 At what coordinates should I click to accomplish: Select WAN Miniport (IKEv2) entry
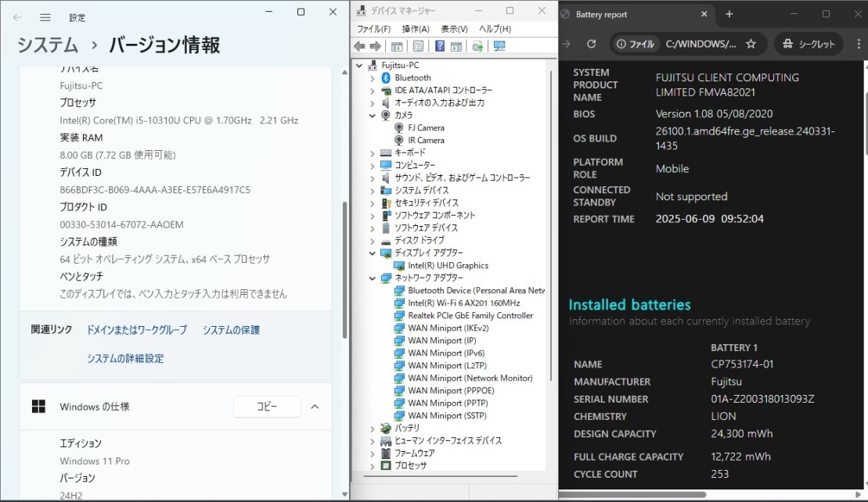pos(448,328)
